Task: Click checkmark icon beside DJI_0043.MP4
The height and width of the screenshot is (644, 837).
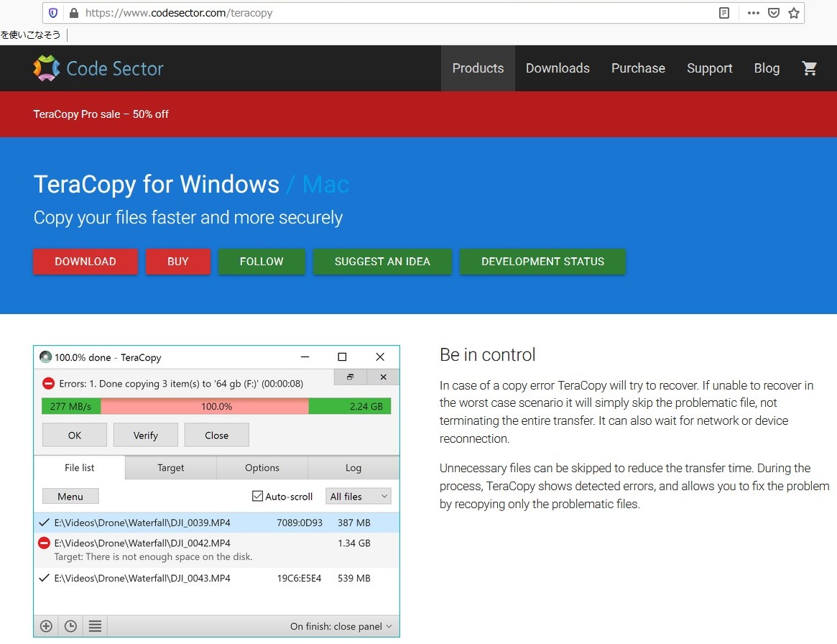Action: tap(45, 578)
